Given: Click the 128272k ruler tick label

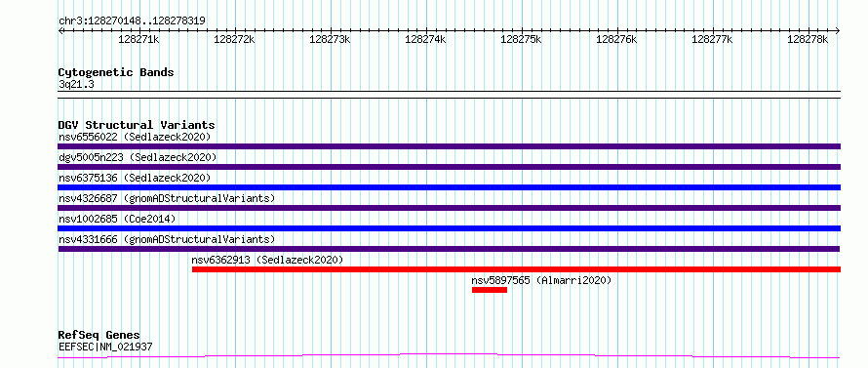Looking at the screenshot, I should click(x=235, y=39).
